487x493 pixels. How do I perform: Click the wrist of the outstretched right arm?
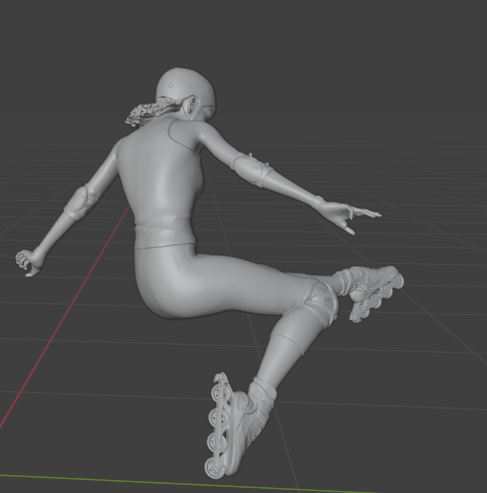317,202
